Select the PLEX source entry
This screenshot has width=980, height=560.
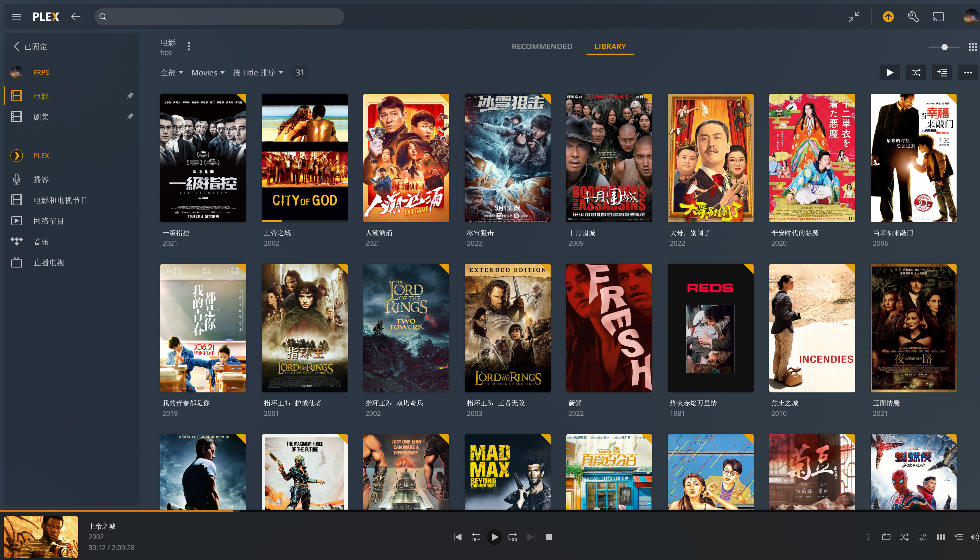(x=41, y=155)
